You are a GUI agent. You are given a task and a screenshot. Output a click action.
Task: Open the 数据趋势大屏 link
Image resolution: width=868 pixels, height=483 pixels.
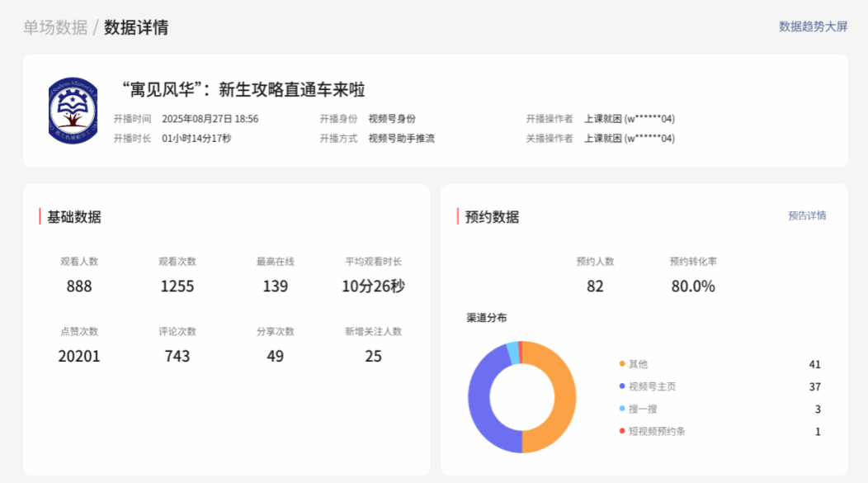pyautogui.click(x=813, y=26)
